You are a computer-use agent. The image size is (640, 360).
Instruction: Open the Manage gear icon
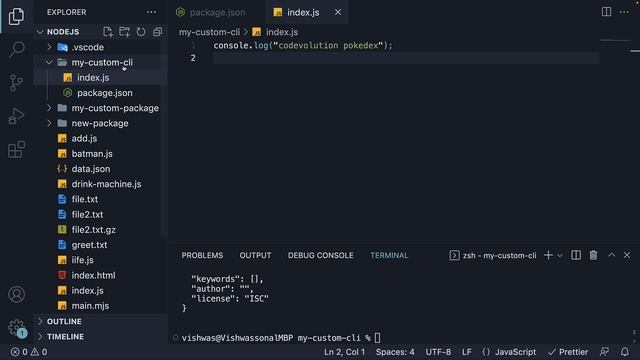pyautogui.click(x=16, y=327)
